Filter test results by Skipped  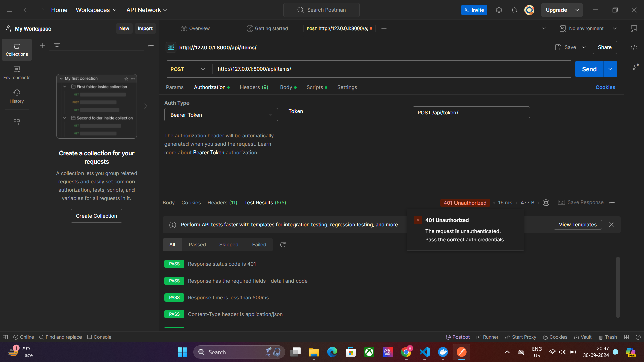click(229, 245)
